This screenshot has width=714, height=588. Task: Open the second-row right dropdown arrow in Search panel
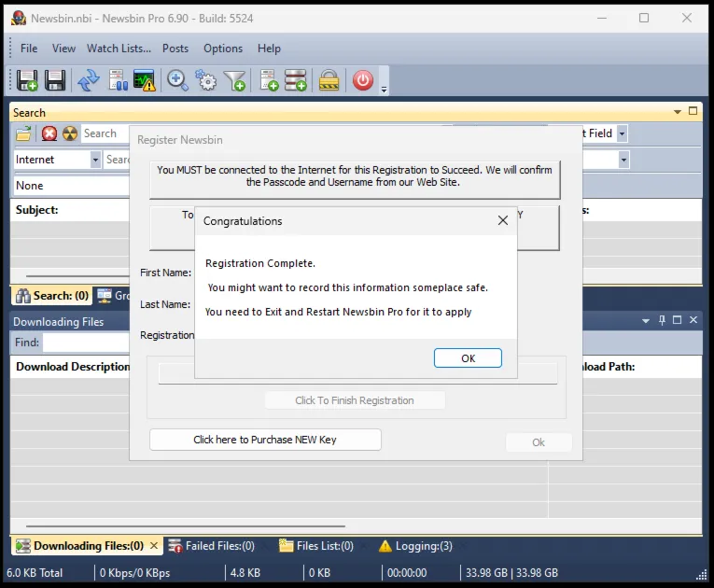[x=623, y=160]
